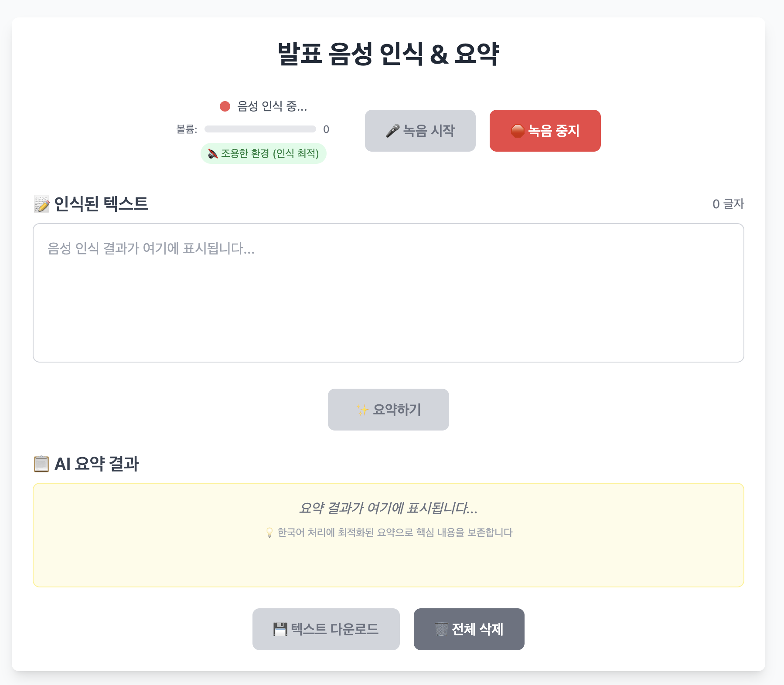Click the floppy disk save icon

[x=280, y=629]
